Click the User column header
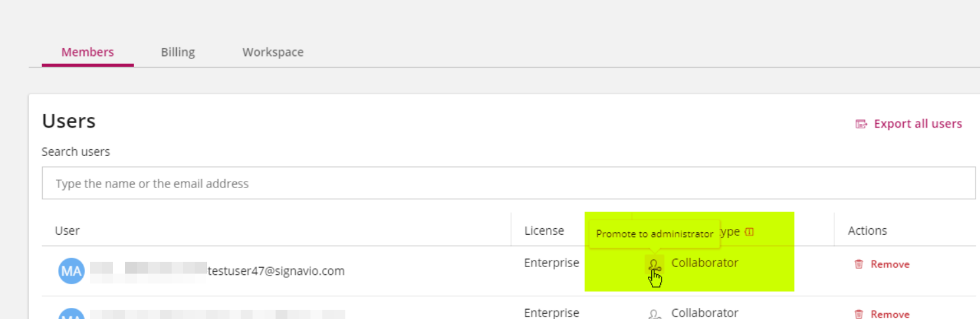This screenshot has width=980, height=319. (x=67, y=231)
